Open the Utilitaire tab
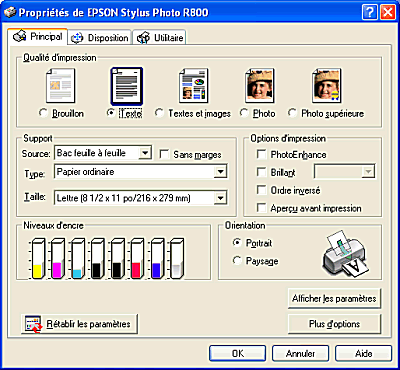This screenshot has width=400, height=370. [x=160, y=38]
